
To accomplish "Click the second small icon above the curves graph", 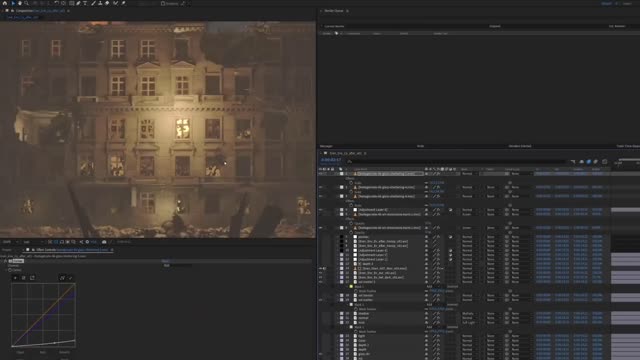I will pyautogui.click(x=24, y=278).
